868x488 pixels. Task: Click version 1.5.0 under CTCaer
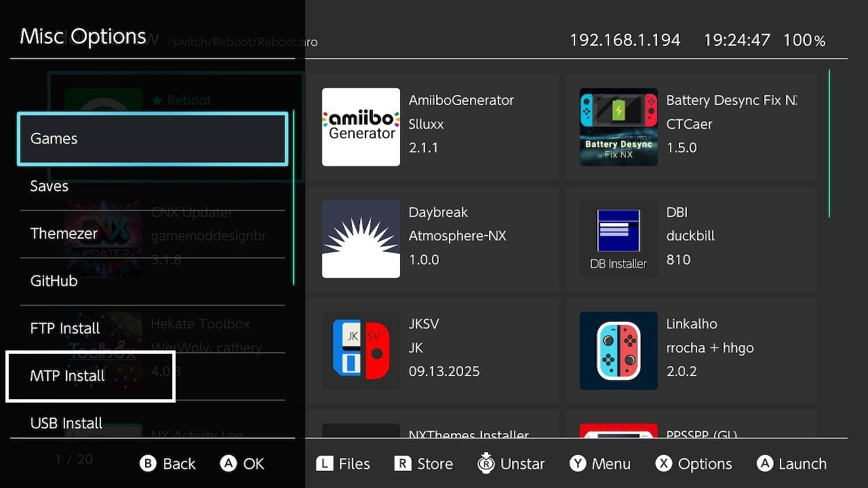coord(682,148)
